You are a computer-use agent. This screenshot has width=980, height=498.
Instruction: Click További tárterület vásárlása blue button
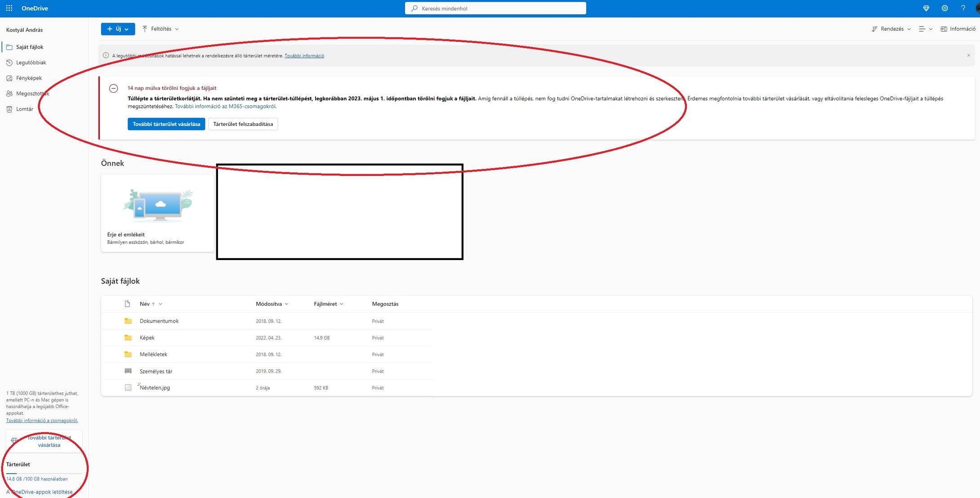coord(166,124)
